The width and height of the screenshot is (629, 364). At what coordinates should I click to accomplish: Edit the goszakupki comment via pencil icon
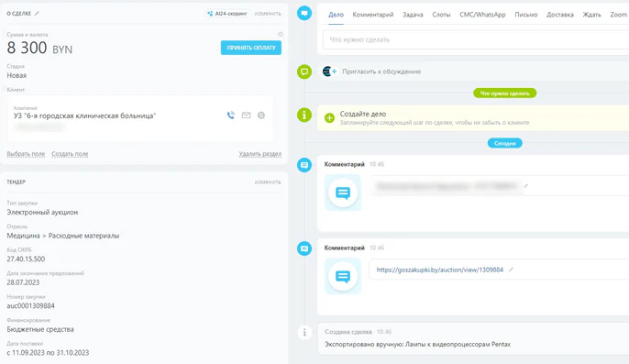[x=511, y=270]
